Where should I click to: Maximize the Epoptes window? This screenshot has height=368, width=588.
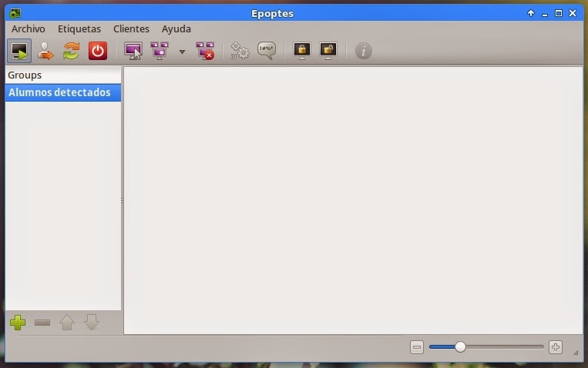[x=559, y=14]
